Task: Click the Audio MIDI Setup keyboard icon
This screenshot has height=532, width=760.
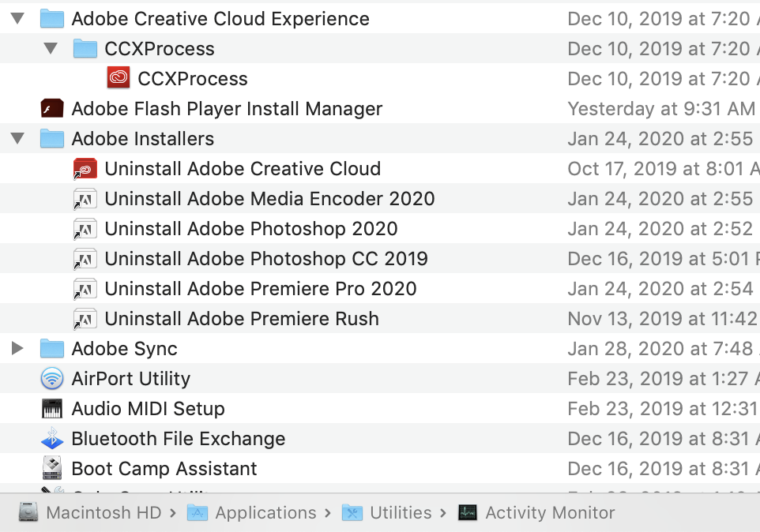Action: (x=51, y=408)
